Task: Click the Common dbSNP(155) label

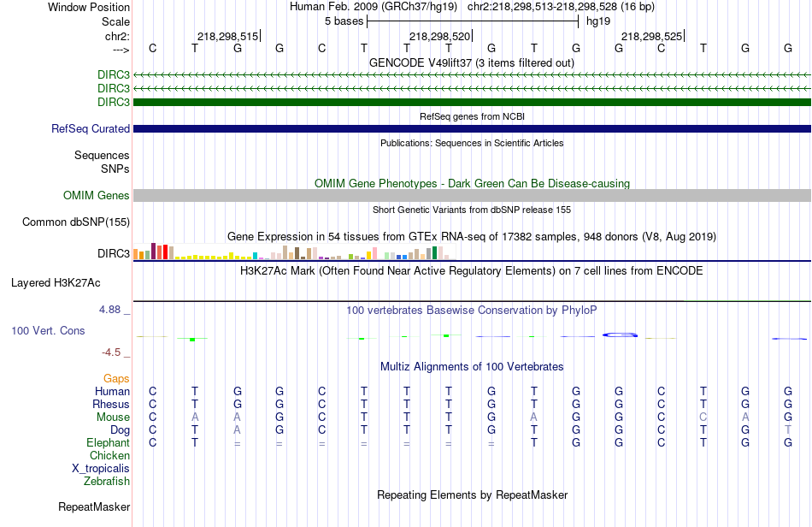Action: [76, 222]
